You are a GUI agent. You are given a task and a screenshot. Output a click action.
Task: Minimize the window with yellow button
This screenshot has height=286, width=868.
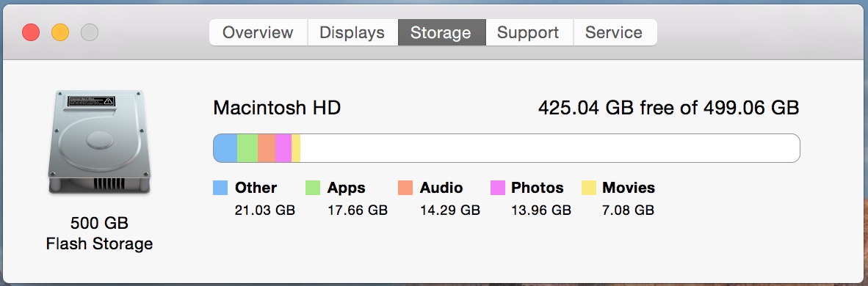pyautogui.click(x=60, y=32)
